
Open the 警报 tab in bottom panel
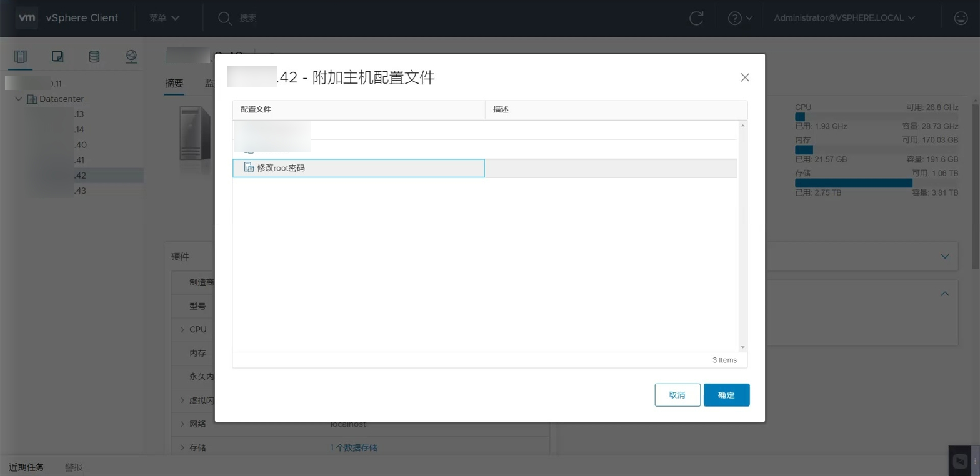(74, 467)
